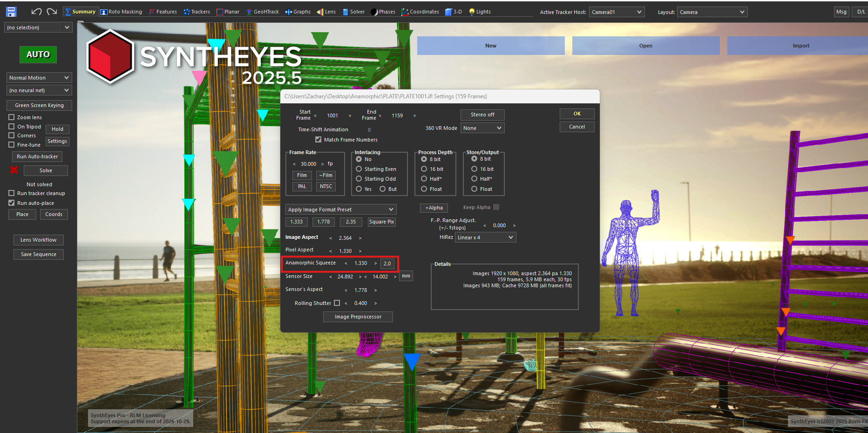
Task: Enable Rolling Shutter checkbox
Action: coord(337,303)
